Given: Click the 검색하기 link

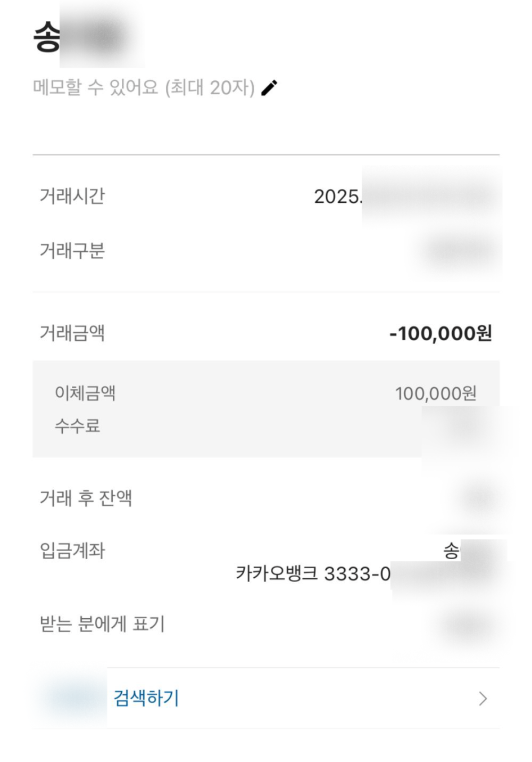Looking at the screenshot, I should [x=146, y=698].
